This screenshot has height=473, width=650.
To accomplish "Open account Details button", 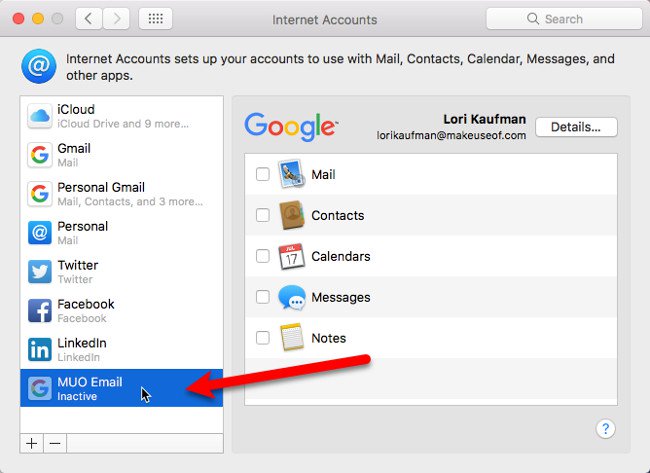I will tap(576, 127).
